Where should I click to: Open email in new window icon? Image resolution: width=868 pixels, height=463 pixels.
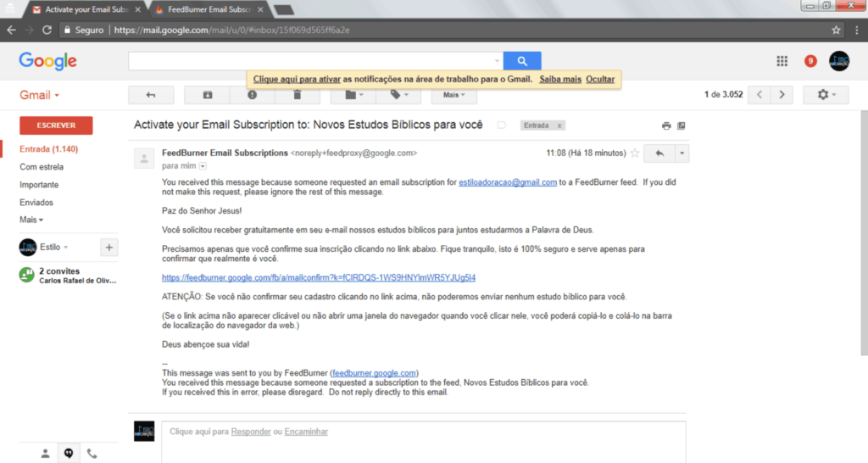pyautogui.click(x=682, y=126)
